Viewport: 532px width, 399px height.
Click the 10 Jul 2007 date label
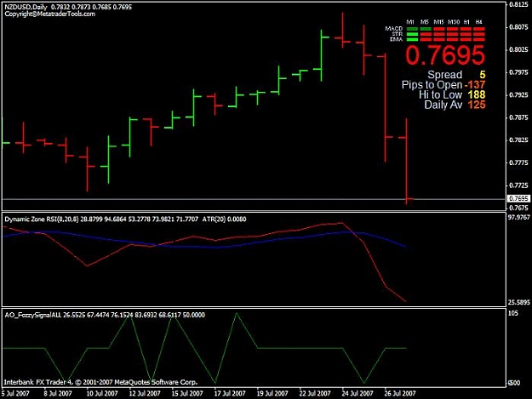pyautogui.click(x=102, y=394)
